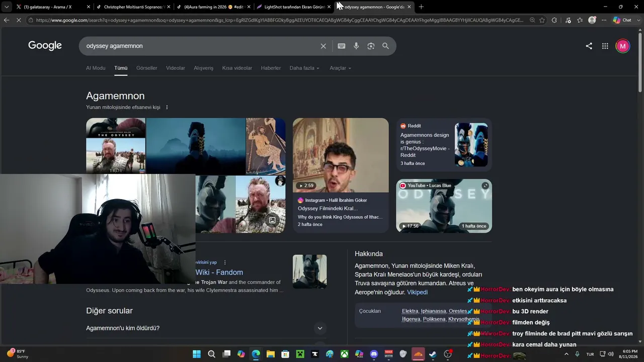Open the browser favorites list
Image resolution: width=644 pixels, height=362 pixels.
(580, 20)
